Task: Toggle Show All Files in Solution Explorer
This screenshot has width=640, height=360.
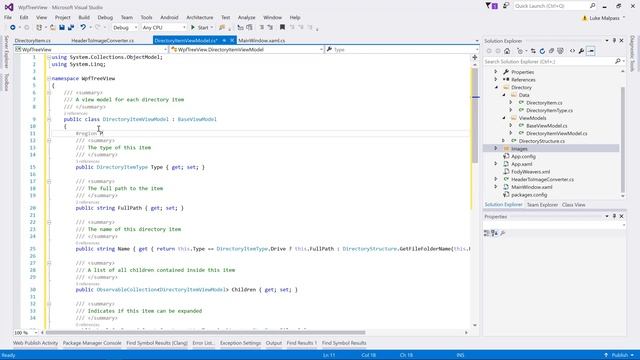Action: 560,51
